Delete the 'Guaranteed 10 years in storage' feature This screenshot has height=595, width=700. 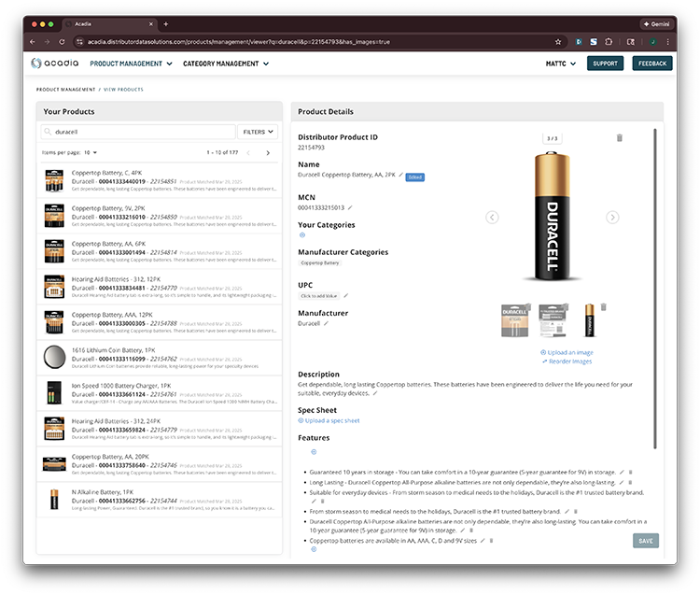pyautogui.click(x=630, y=472)
